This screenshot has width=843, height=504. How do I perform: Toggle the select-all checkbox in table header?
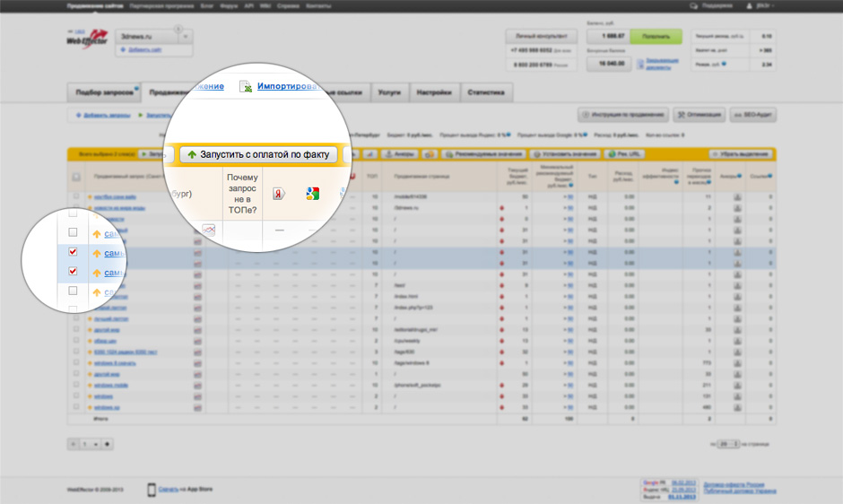point(75,177)
